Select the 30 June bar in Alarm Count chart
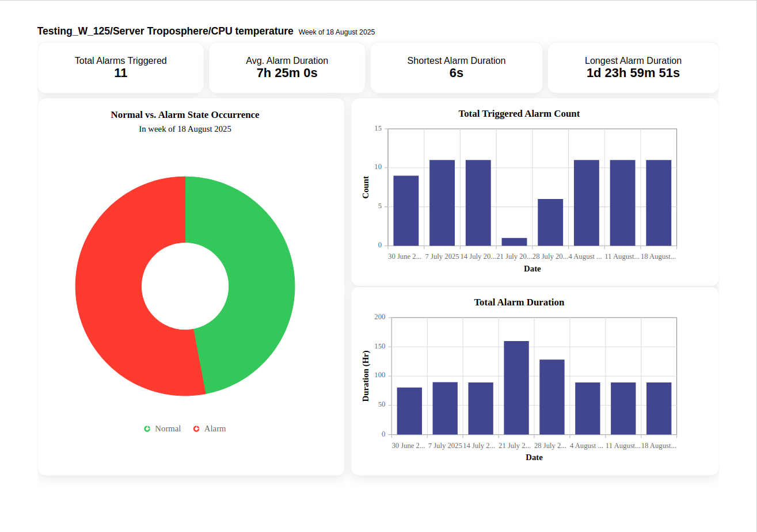The image size is (757, 532). coord(406,210)
